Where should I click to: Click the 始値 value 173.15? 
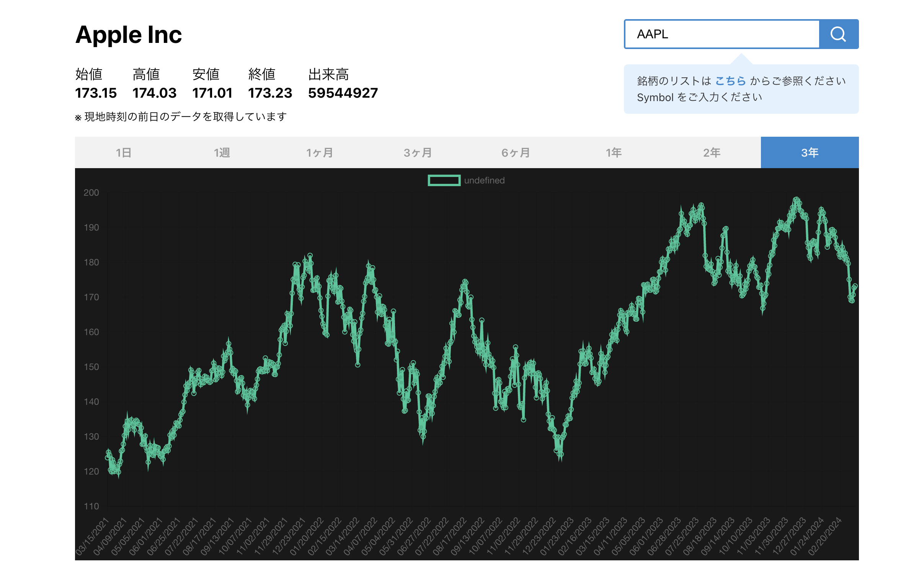pyautogui.click(x=96, y=93)
